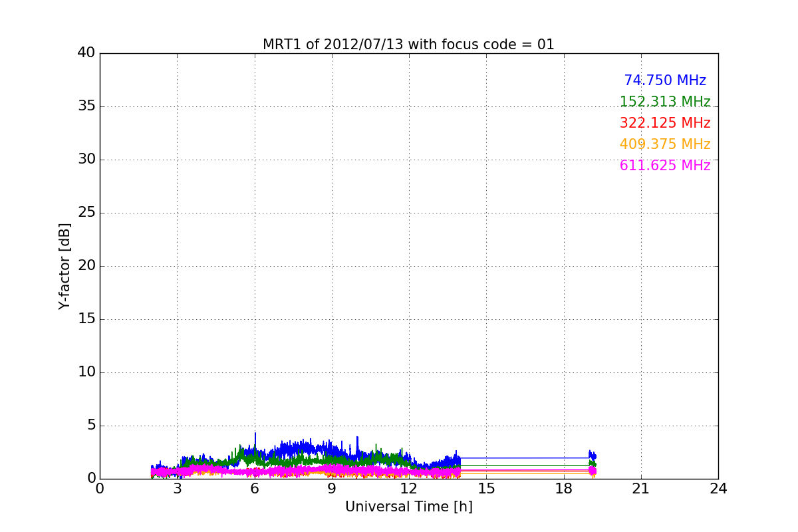Click y-axis tick label 25

pos(86,213)
